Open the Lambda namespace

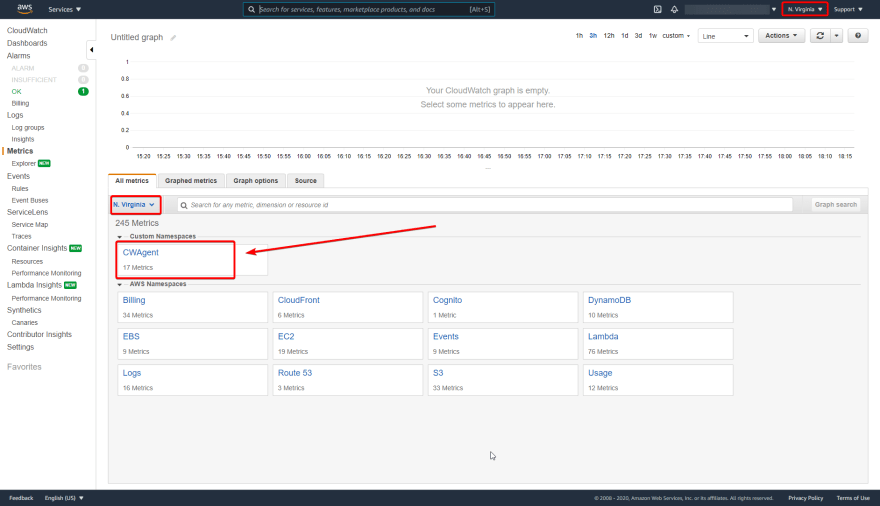click(x=658, y=344)
